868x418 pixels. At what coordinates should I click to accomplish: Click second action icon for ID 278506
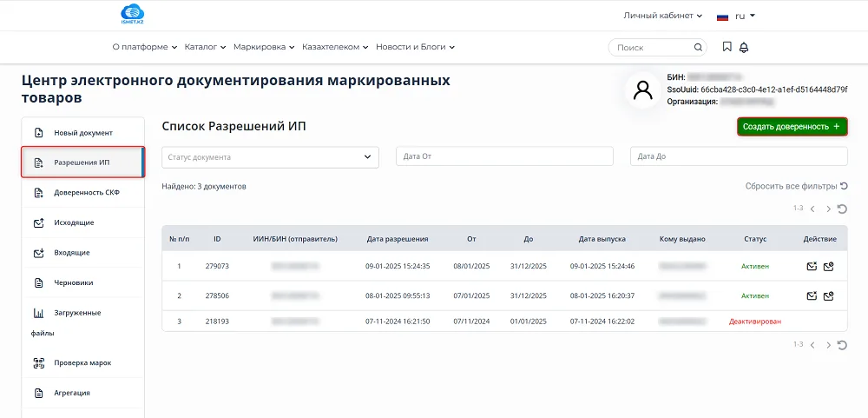tap(829, 296)
